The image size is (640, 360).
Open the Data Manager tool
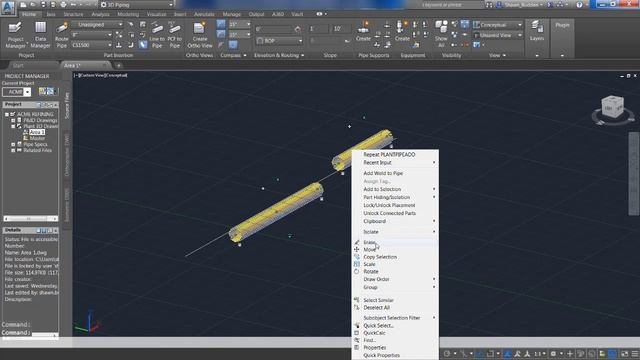click(x=40, y=35)
